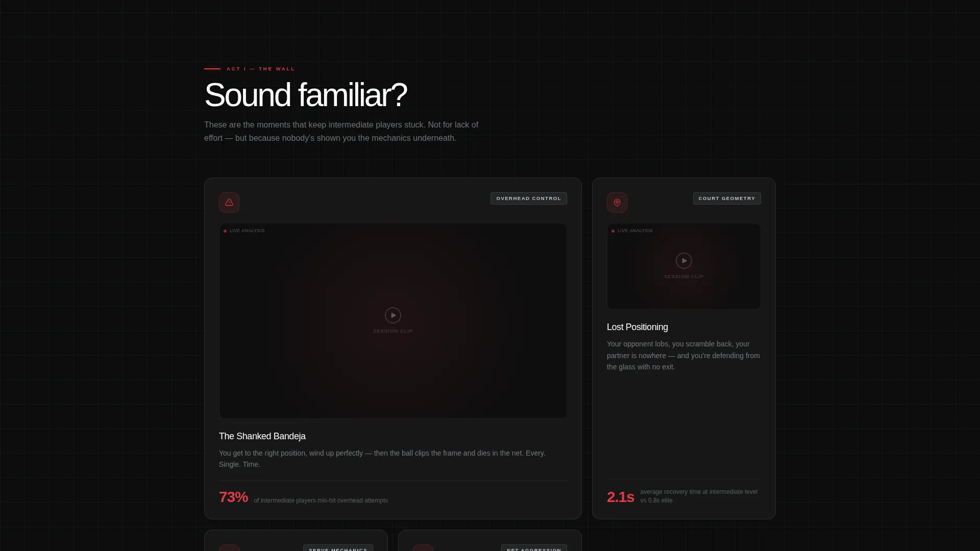Click the Sound familiar? heading
The width and height of the screenshot is (980, 551).
coord(306,95)
